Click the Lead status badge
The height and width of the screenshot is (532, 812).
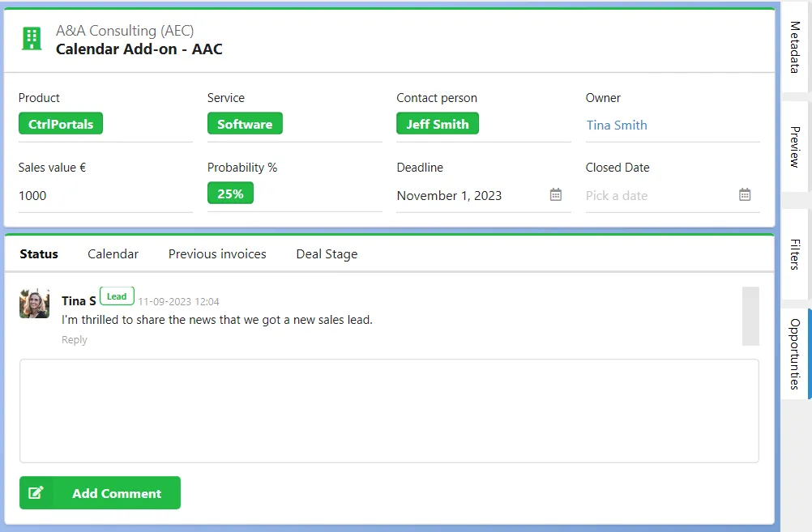[117, 296]
